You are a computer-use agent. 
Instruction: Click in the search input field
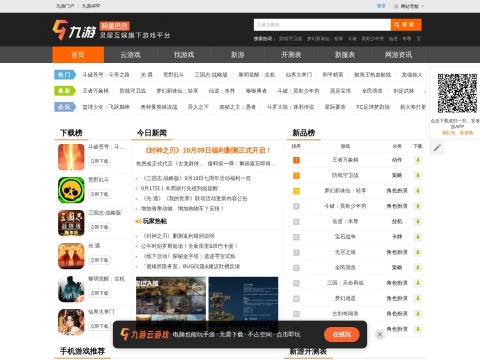coord(322,25)
